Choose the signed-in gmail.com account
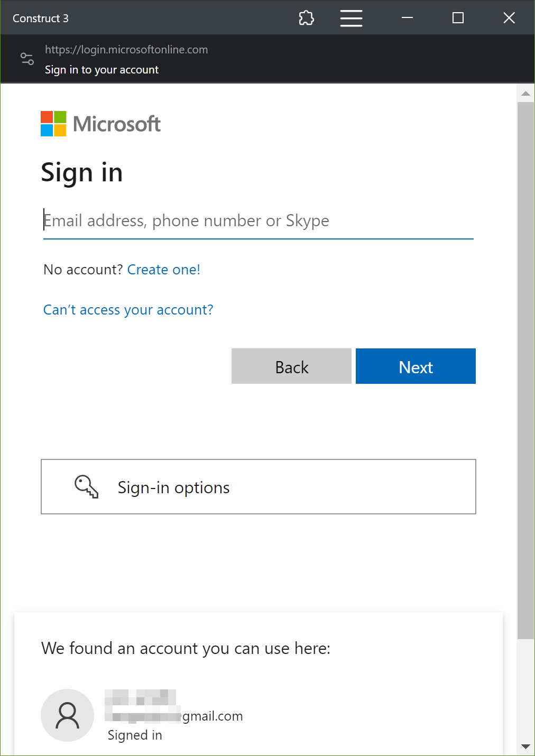This screenshot has width=535, height=756. (x=173, y=715)
